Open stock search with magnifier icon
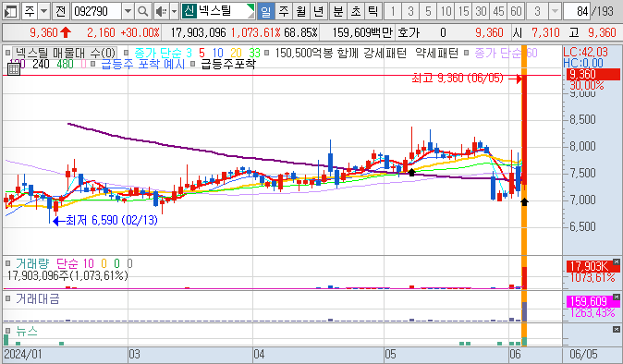The width and height of the screenshot is (623, 364). click(x=142, y=11)
